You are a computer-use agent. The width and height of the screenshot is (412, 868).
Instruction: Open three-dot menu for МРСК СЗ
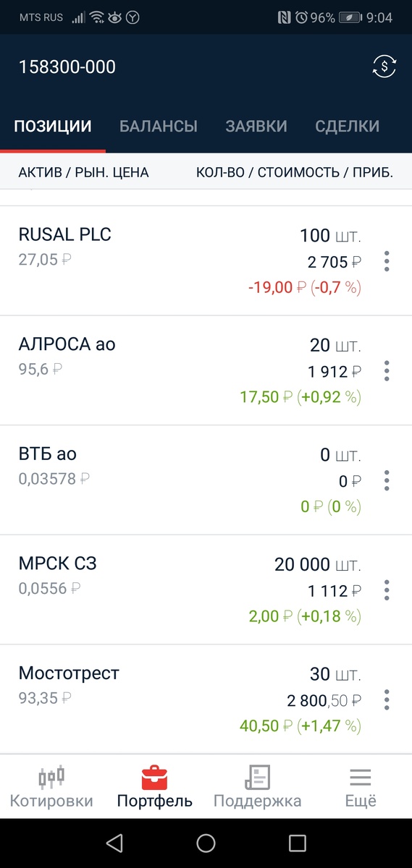(387, 590)
